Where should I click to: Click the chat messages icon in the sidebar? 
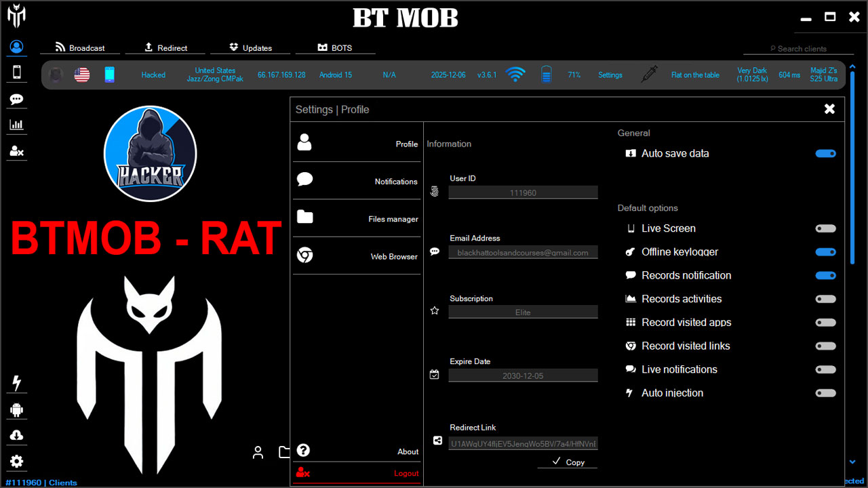[x=16, y=98]
